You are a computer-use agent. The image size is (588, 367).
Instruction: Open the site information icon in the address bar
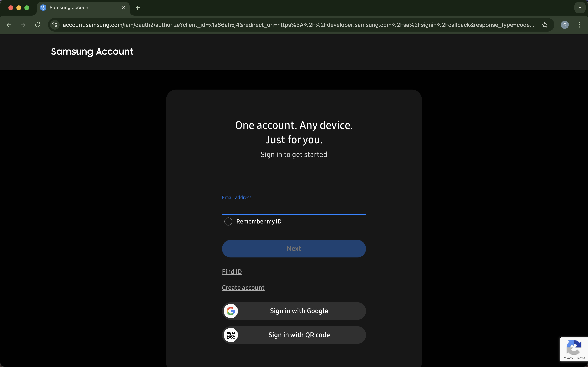(x=55, y=25)
